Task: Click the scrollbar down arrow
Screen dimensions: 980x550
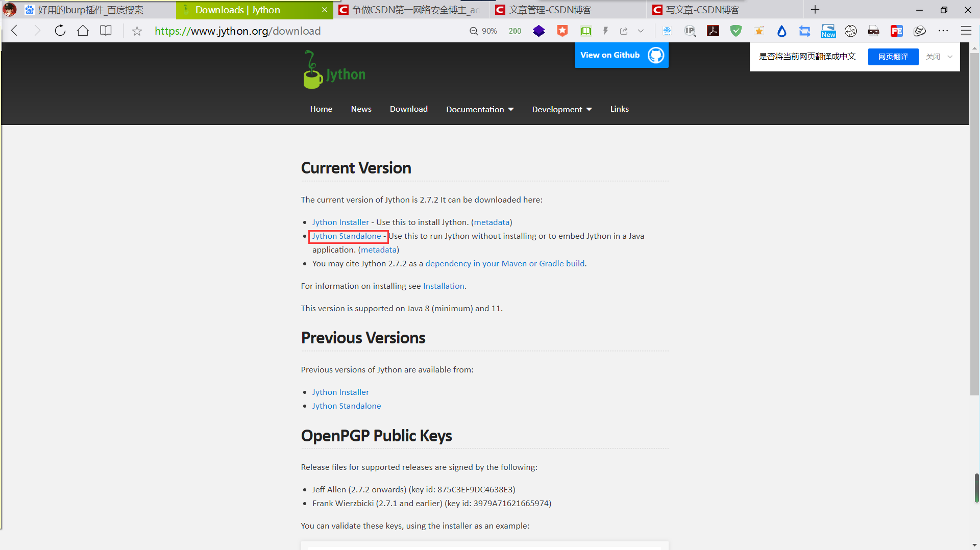Action: point(975,545)
